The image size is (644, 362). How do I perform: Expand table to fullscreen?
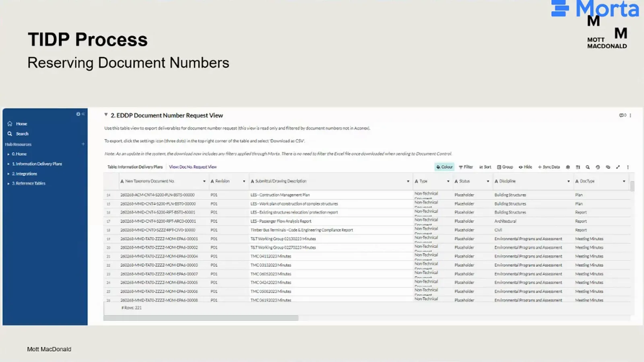click(x=618, y=167)
